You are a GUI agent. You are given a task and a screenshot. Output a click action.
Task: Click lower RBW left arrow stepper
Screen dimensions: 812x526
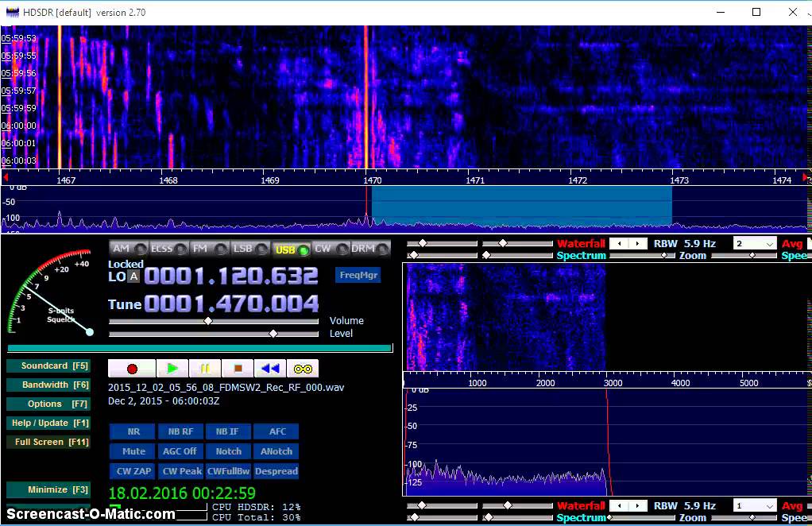pos(620,505)
